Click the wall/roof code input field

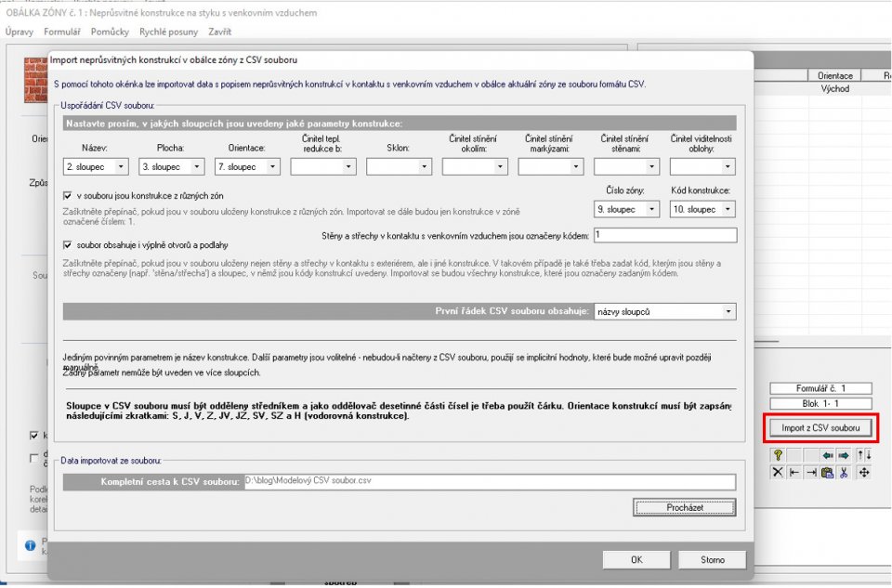pyautogui.click(x=665, y=235)
